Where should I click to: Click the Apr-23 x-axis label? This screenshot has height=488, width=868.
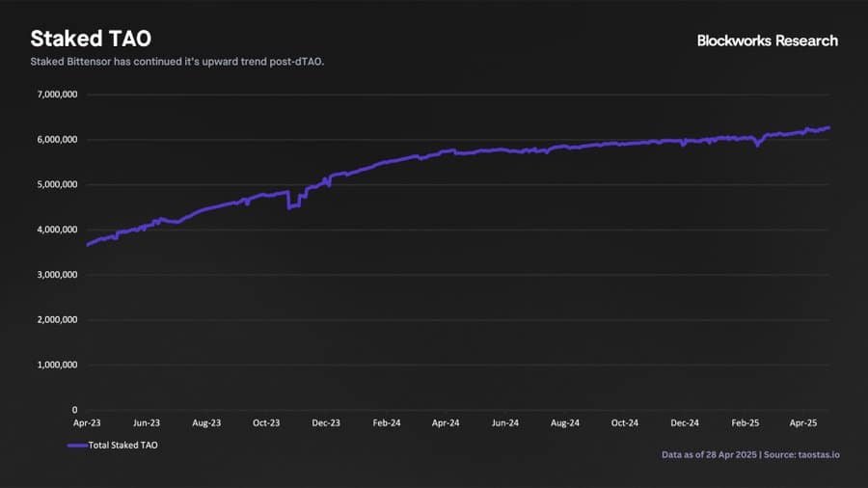pos(87,422)
